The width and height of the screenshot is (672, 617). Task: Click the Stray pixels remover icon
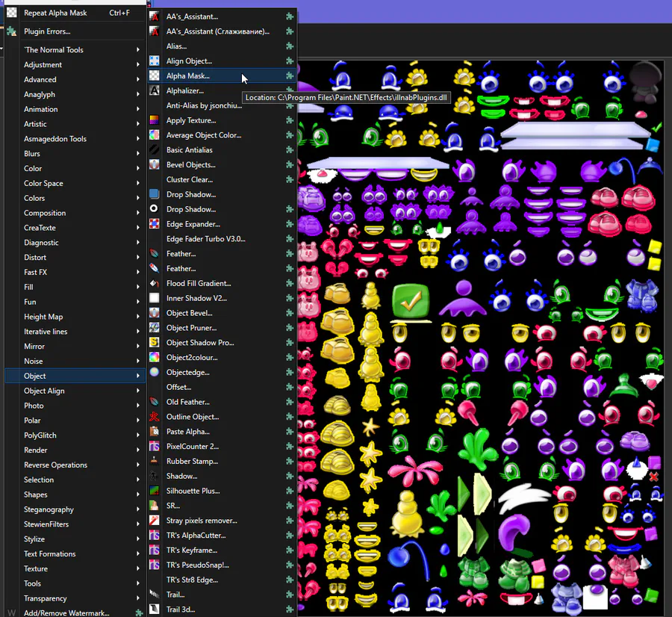tap(155, 521)
